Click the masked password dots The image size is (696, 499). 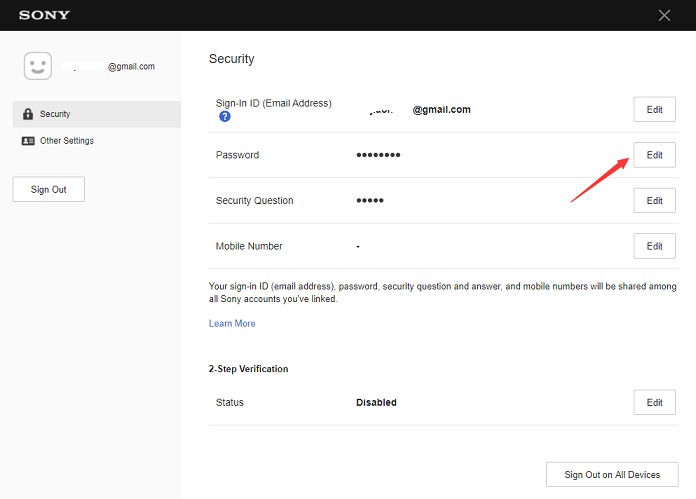pyautogui.click(x=378, y=155)
